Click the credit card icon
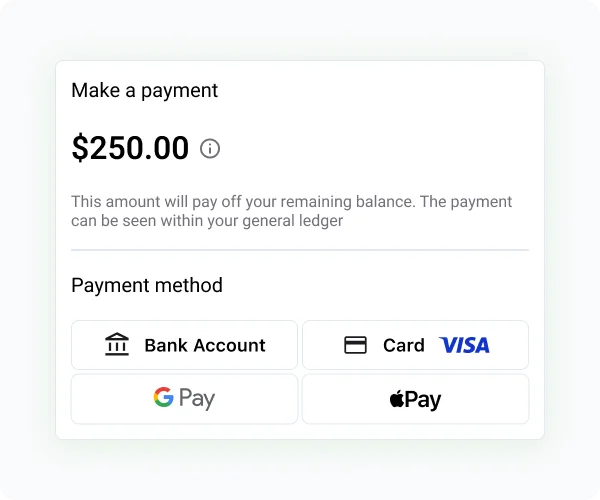This screenshot has height=500, width=600. click(x=355, y=345)
